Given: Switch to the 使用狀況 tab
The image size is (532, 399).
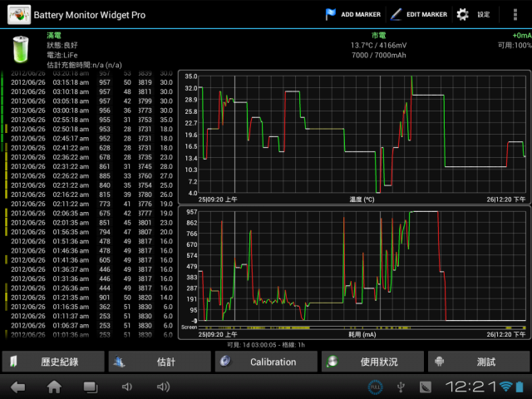Looking at the screenshot, I should pos(373,362).
